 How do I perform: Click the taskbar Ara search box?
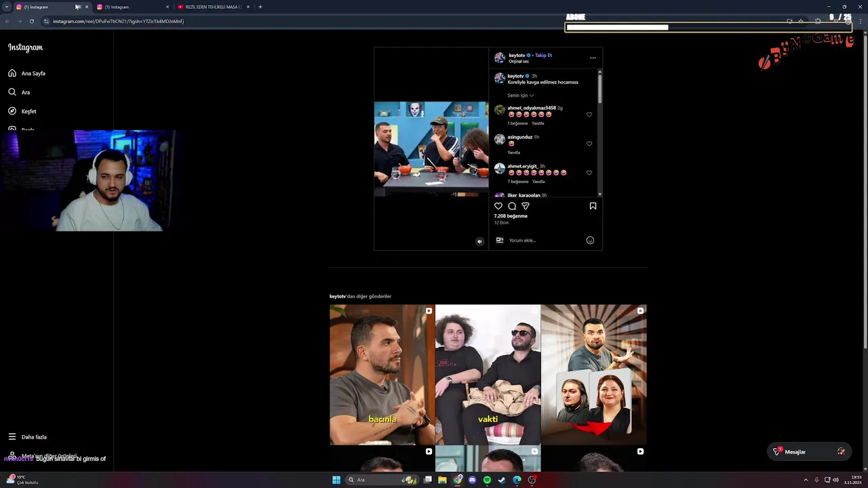(381, 480)
